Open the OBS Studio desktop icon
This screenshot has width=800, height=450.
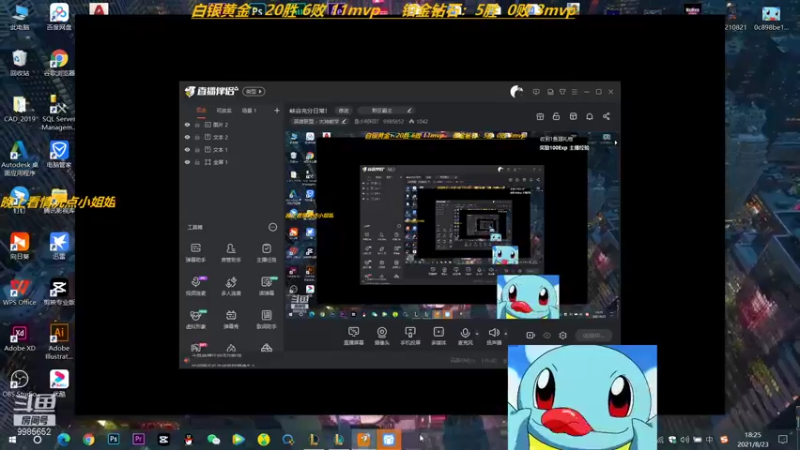(x=19, y=384)
